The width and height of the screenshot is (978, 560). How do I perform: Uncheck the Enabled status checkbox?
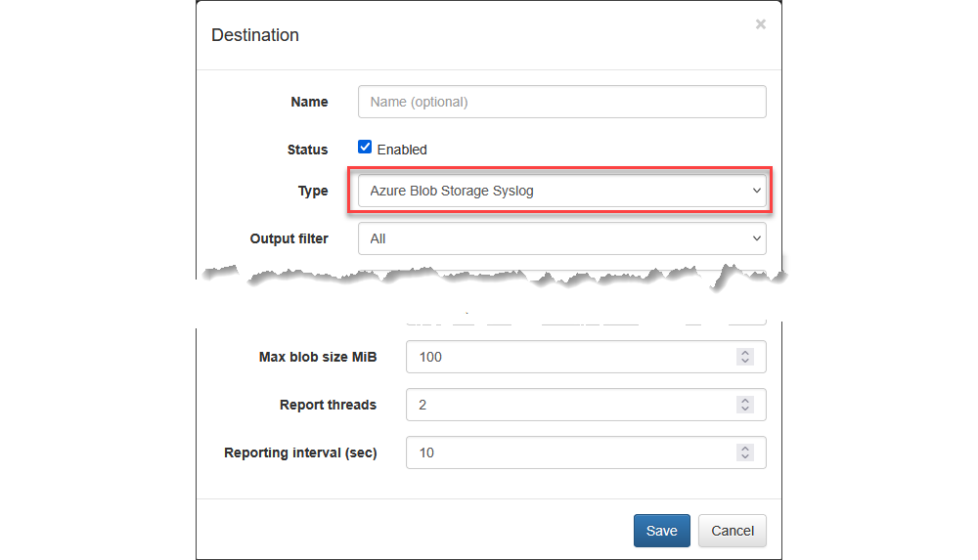(x=365, y=148)
